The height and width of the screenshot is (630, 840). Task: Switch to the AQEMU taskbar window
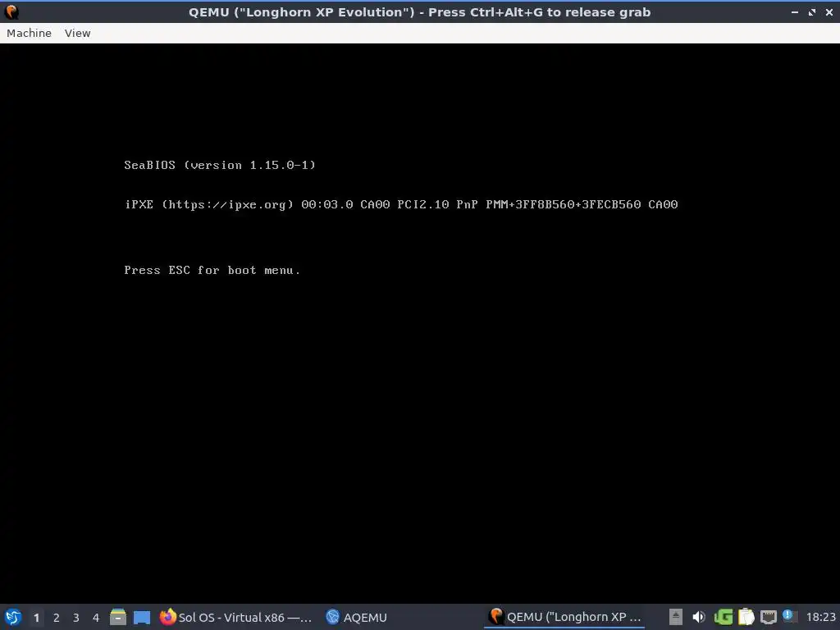pyautogui.click(x=356, y=617)
